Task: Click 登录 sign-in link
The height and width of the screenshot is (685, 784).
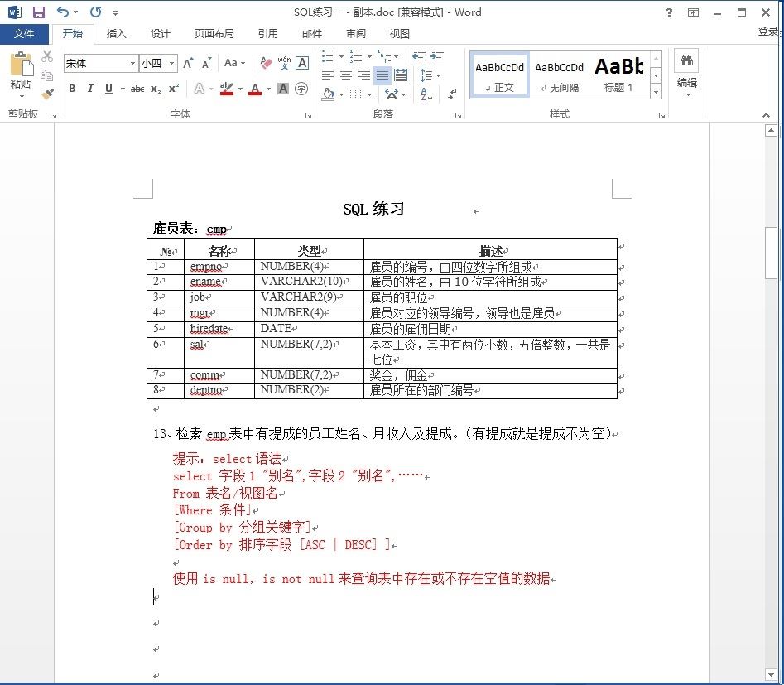Action: pos(768,31)
